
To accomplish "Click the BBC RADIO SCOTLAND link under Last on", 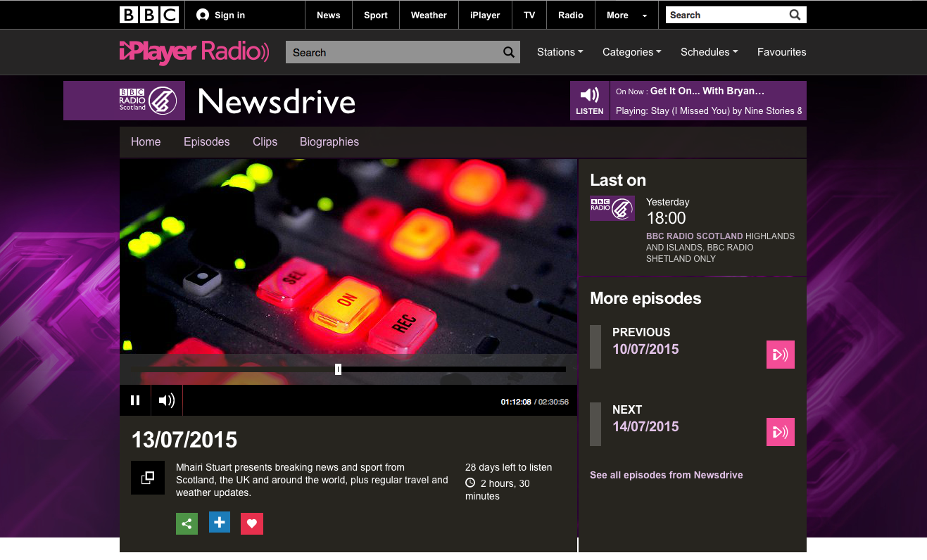I will (695, 236).
